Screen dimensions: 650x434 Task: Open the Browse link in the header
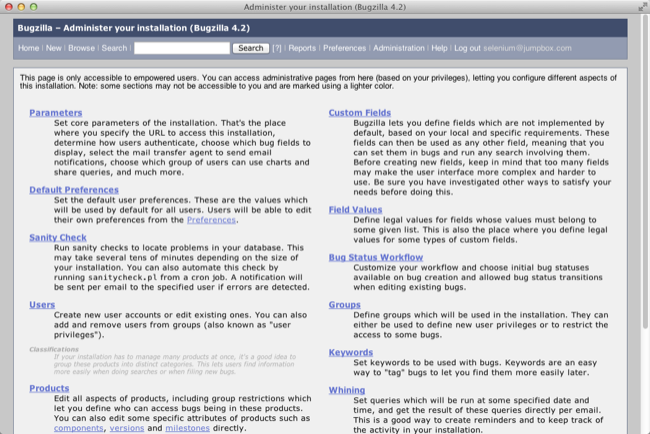(x=81, y=48)
